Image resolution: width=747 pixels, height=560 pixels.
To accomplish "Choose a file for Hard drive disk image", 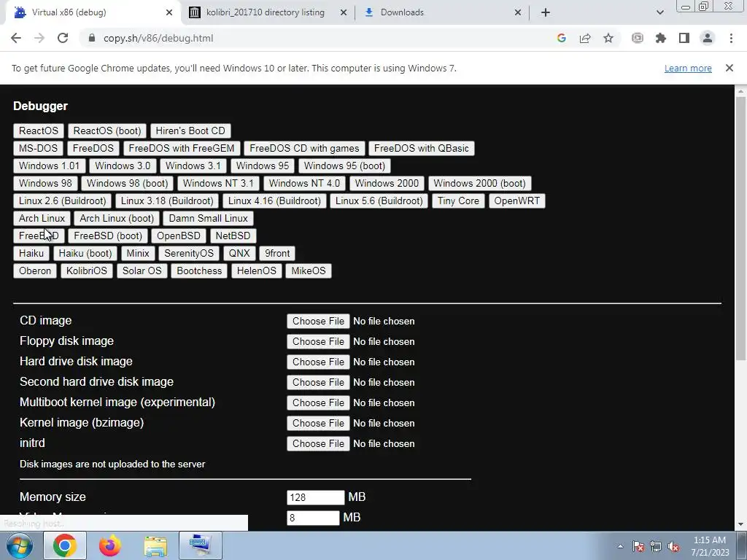I will [318, 362].
